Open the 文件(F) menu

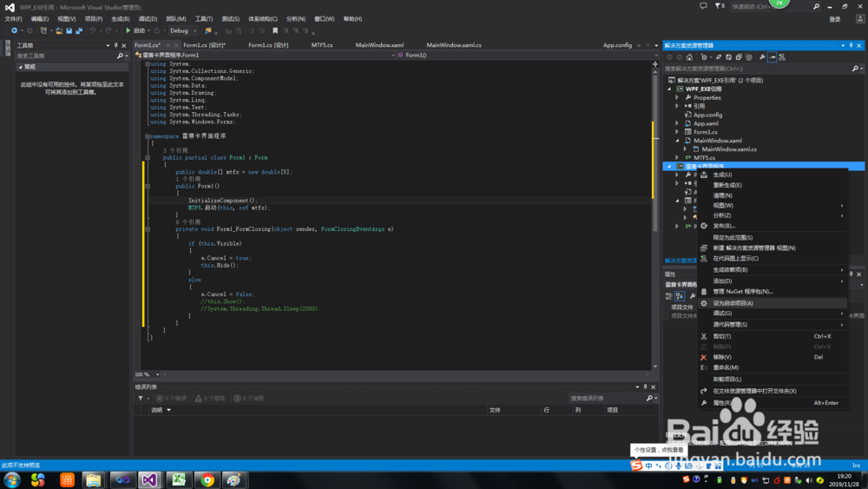click(x=13, y=19)
